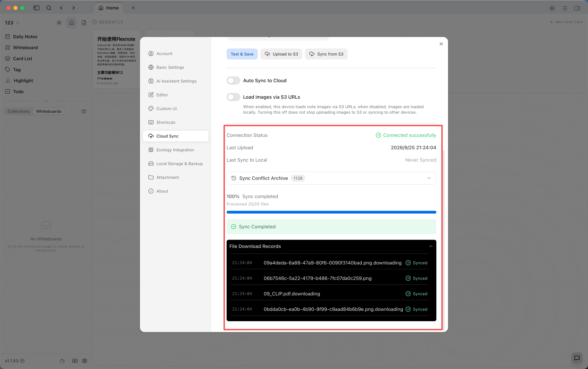Collapse the File Download Records panel

coord(431,246)
